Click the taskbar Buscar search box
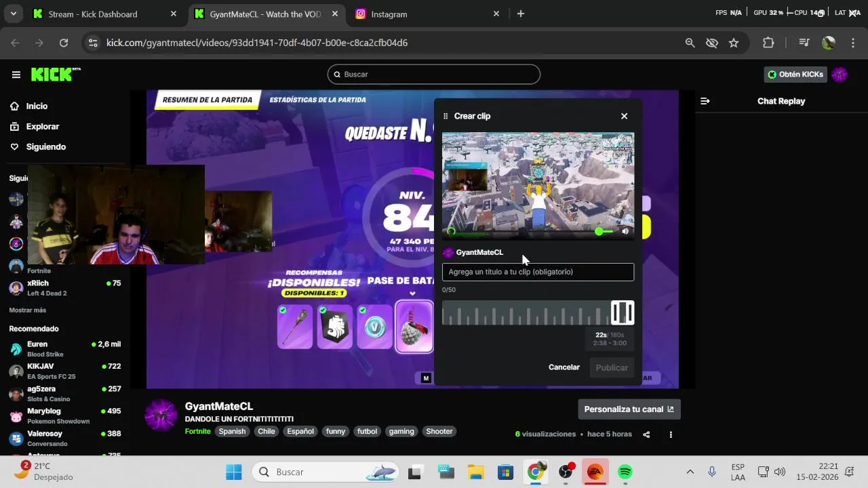868x488 pixels. [327, 472]
